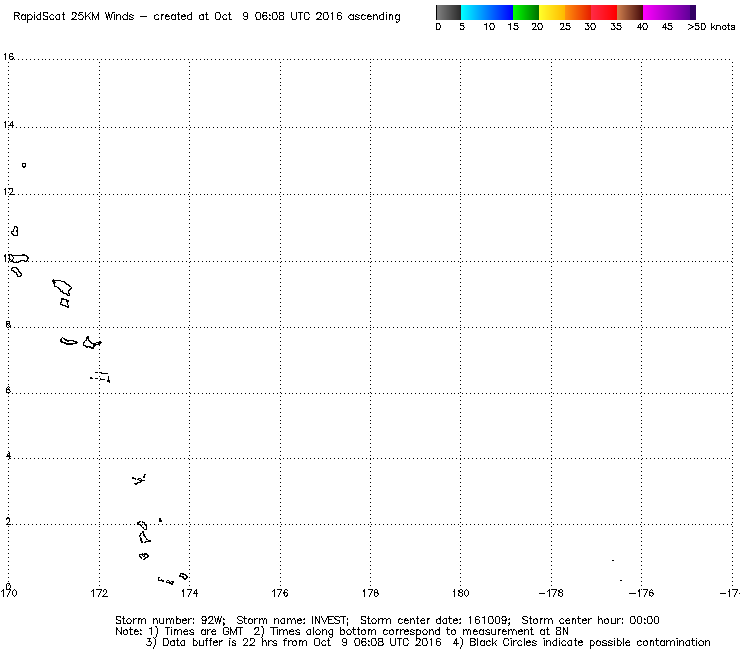This screenshot has height=650, width=740.
Task: Click longitude axis label -176
Action: (x=641, y=593)
